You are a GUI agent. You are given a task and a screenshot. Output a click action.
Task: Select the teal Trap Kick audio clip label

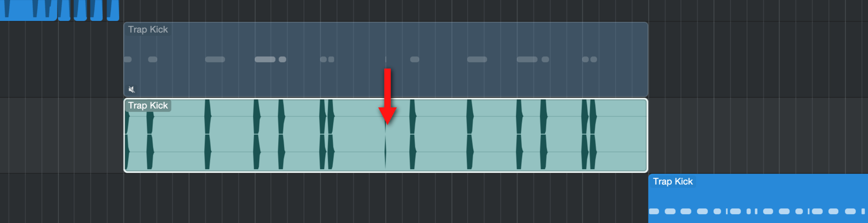coord(148,106)
